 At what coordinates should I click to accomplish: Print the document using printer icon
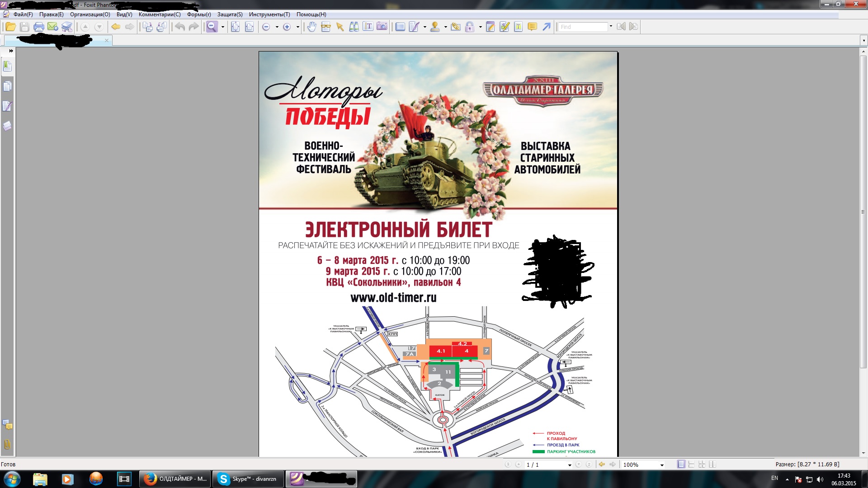pos(39,27)
